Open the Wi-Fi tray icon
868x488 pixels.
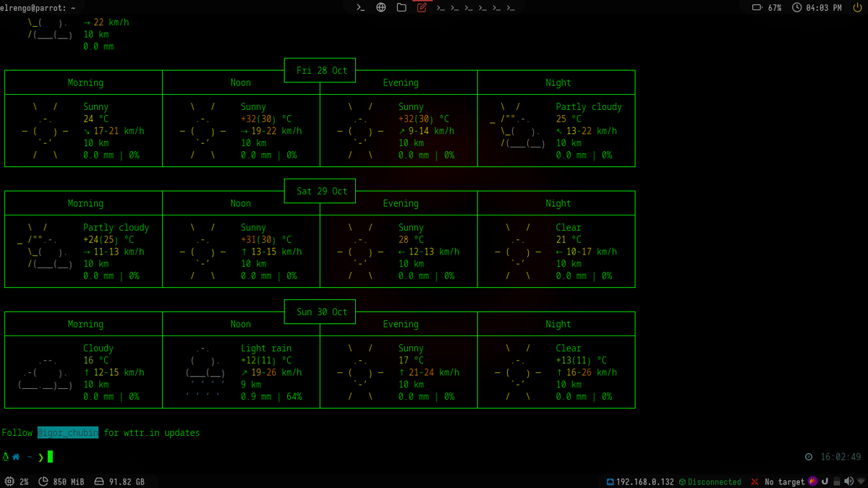(859, 481)
